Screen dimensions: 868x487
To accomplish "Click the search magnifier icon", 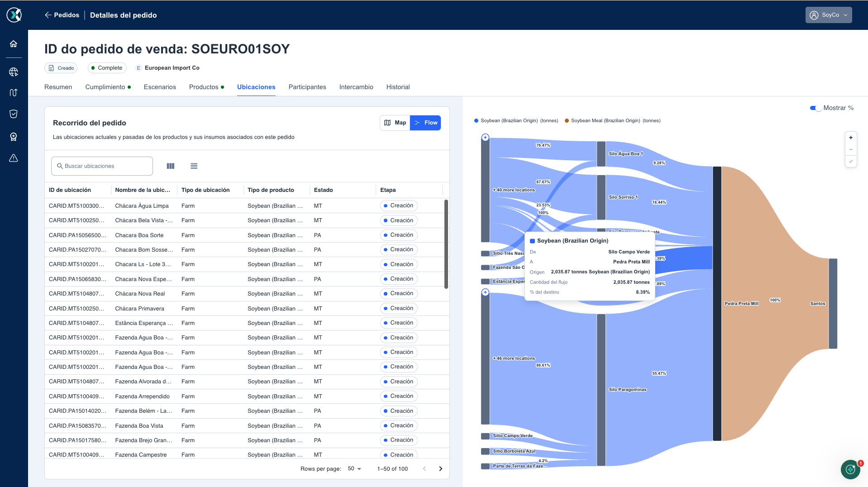I will pyautogui.click(x=60, y=166).
